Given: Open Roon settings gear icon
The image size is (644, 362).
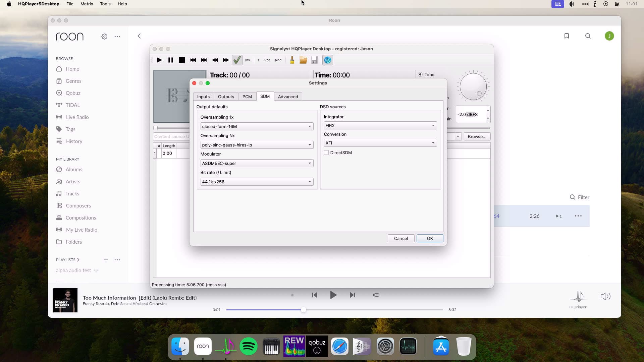Looking at the screenshot, I should point(104,36).
